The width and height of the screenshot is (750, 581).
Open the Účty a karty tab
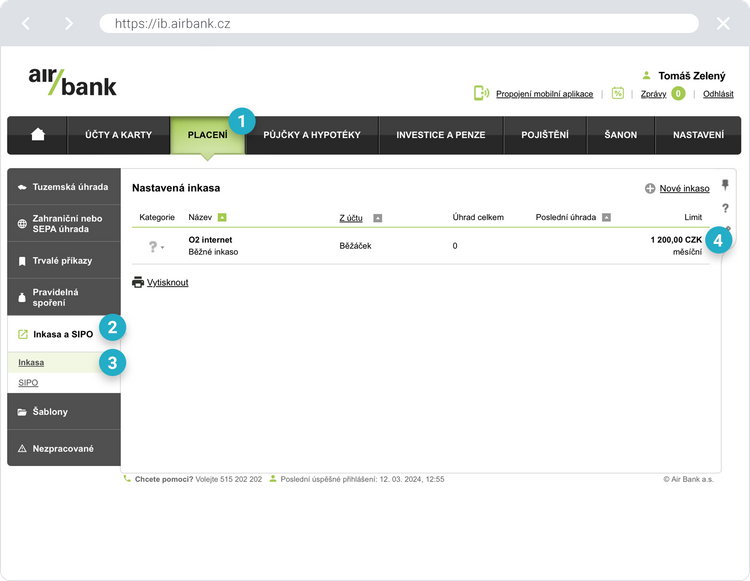tap(118, 135)
